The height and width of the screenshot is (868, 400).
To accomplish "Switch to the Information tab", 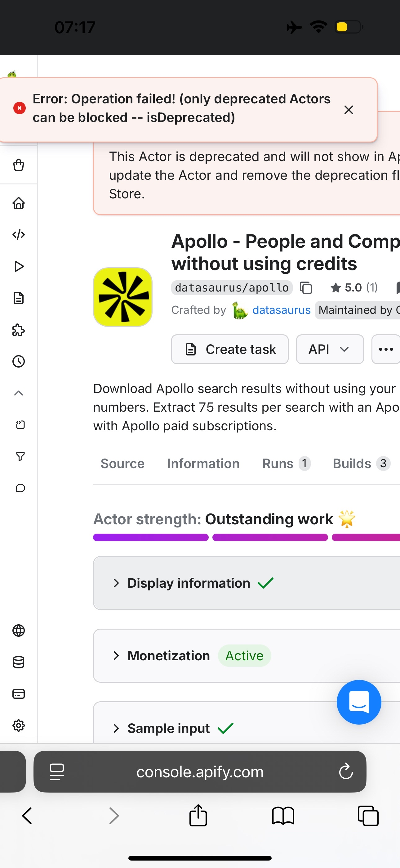I will point(203,464).
